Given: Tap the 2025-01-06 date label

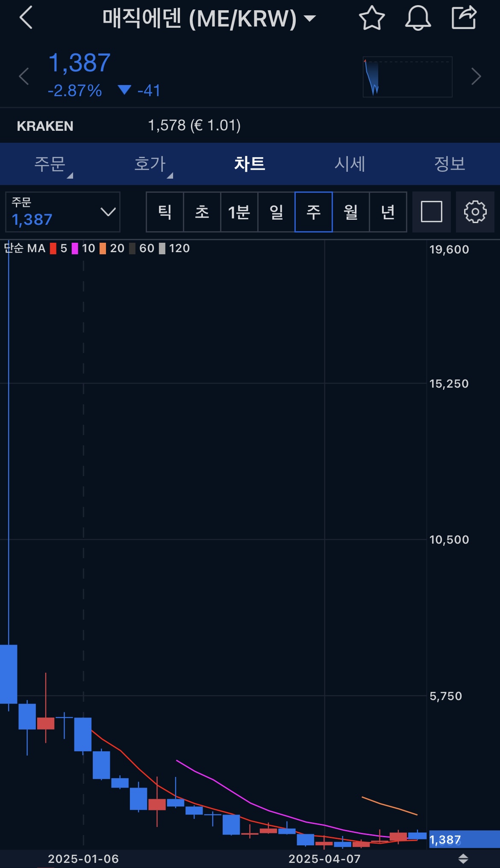Looking at the screenshot, I should click(x=83, y=859).
